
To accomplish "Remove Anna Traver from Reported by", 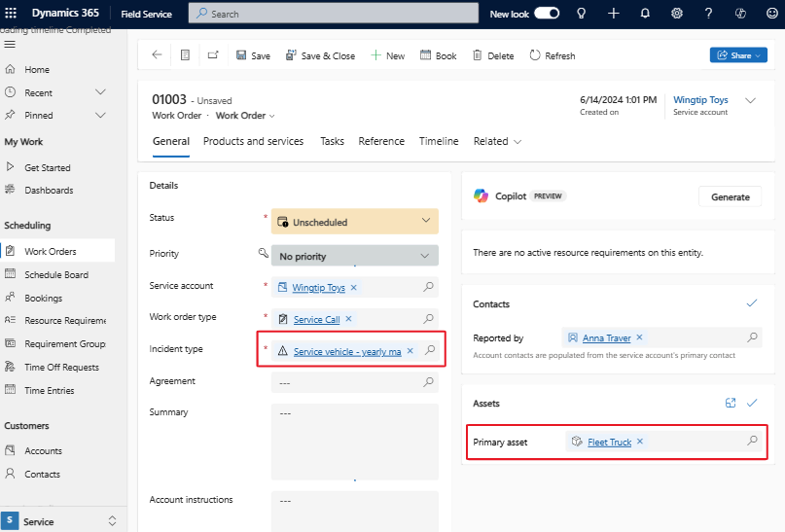I will [x=639, y=337].
